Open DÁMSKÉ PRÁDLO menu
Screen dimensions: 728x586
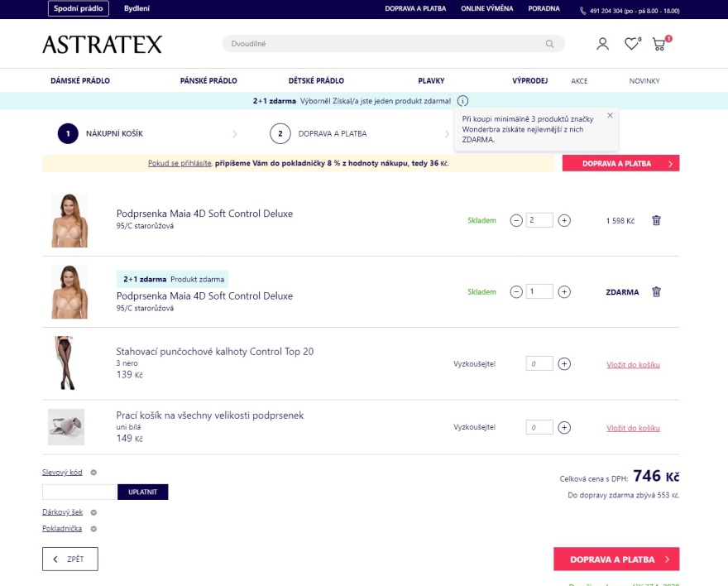pyautogui.click(x=80, y=81)
